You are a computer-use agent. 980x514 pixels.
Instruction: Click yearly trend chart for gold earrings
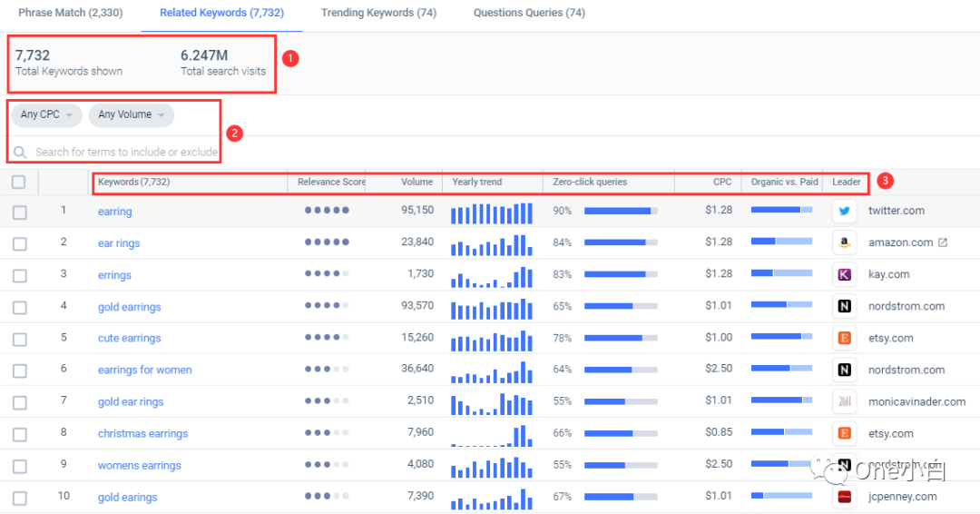(x=492, y=309)
